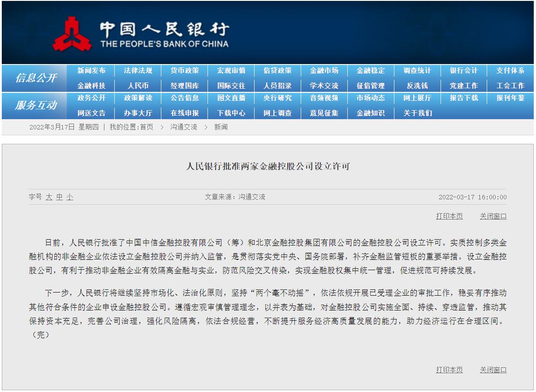
Task: Select the 中 font size option
Action: 59,197
